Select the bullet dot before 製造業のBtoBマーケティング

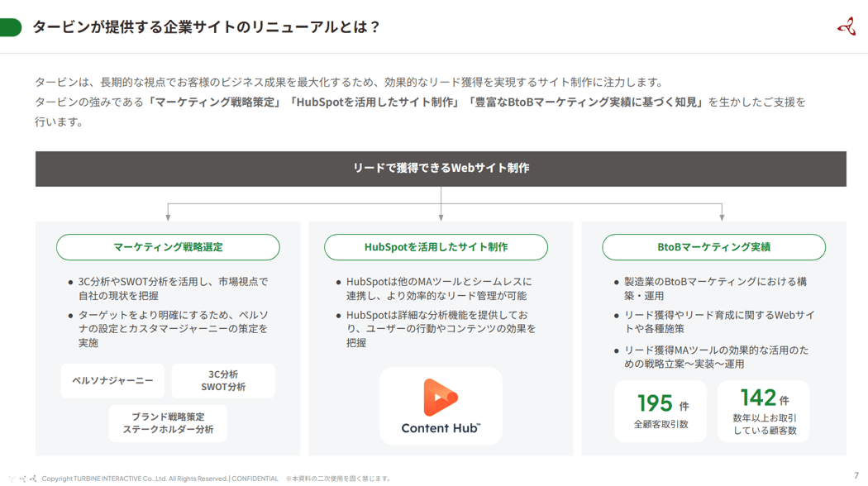point(616,283)
